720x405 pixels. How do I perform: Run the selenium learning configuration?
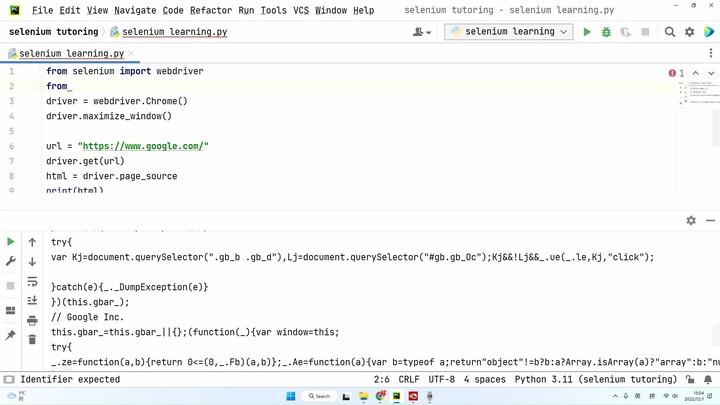pyautogui.click(x=587, y=32)
